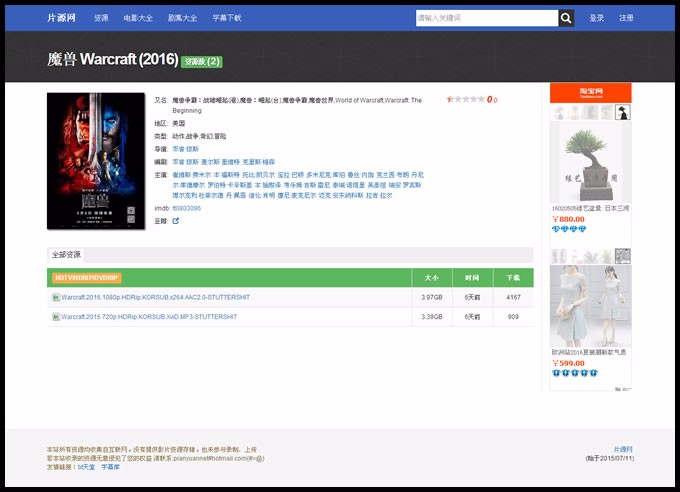Select 字幕下载 in the navigation bar
680x492 pixels.
[x=227, y=18]
